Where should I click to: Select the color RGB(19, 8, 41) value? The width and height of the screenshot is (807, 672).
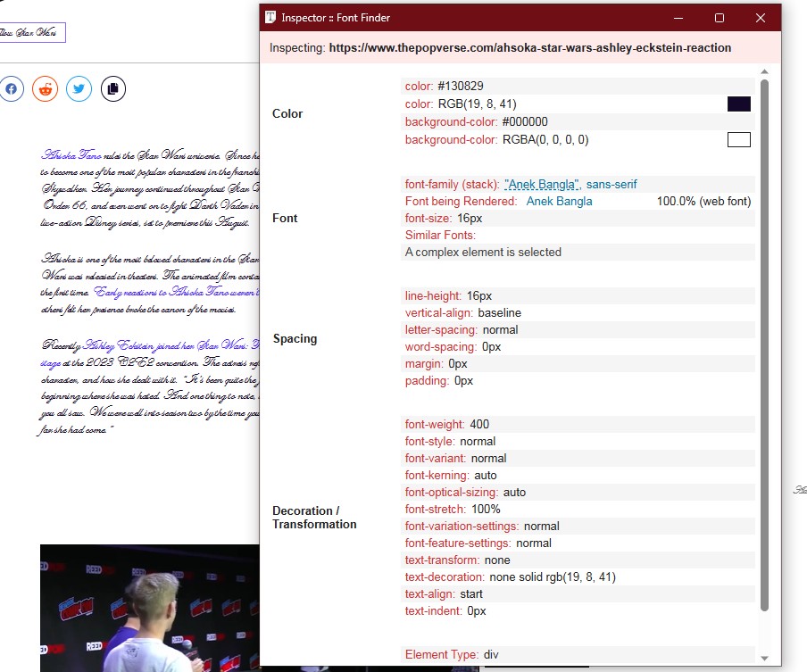click(477, 104)
